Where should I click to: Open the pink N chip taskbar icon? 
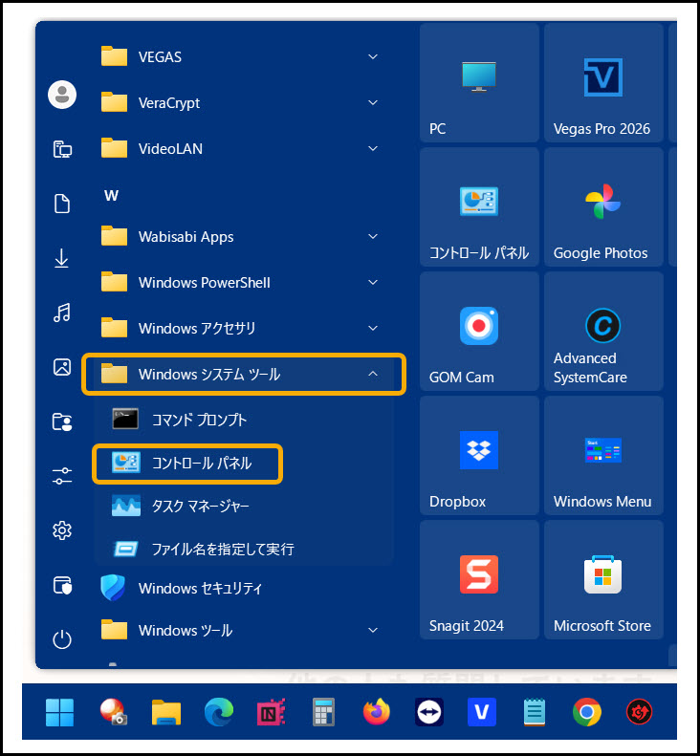click(x=272, y=712)
